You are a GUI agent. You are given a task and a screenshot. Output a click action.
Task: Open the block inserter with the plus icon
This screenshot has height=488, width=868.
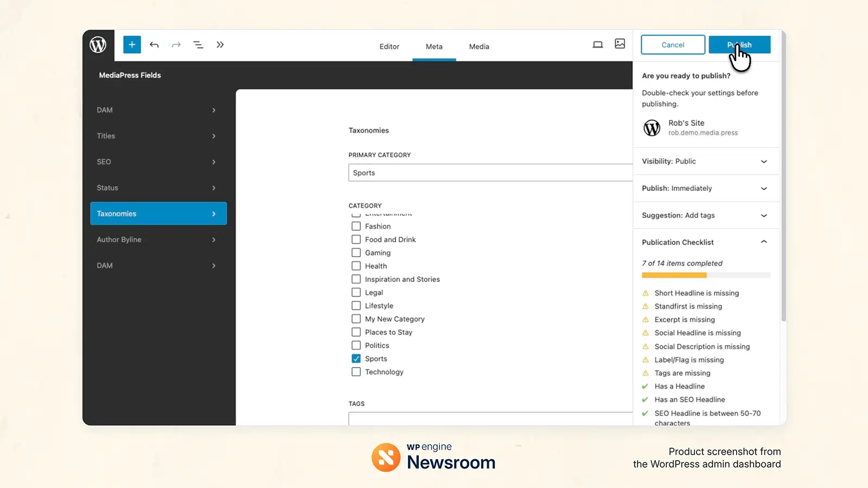[132, 44]
